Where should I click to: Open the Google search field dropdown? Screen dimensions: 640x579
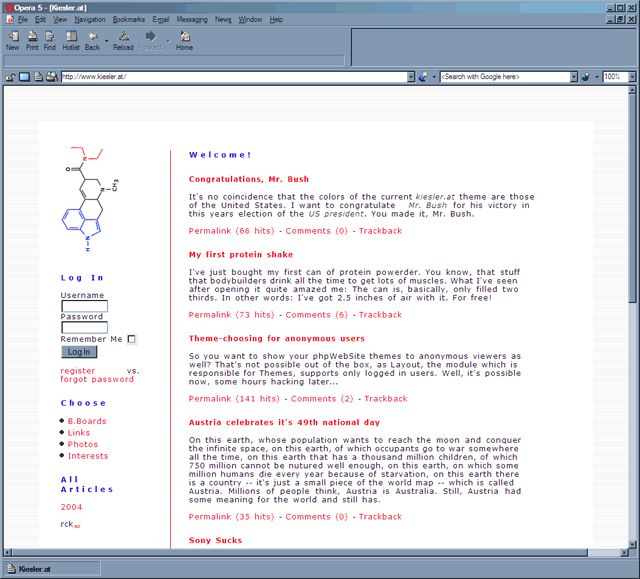tap(574, 77)
